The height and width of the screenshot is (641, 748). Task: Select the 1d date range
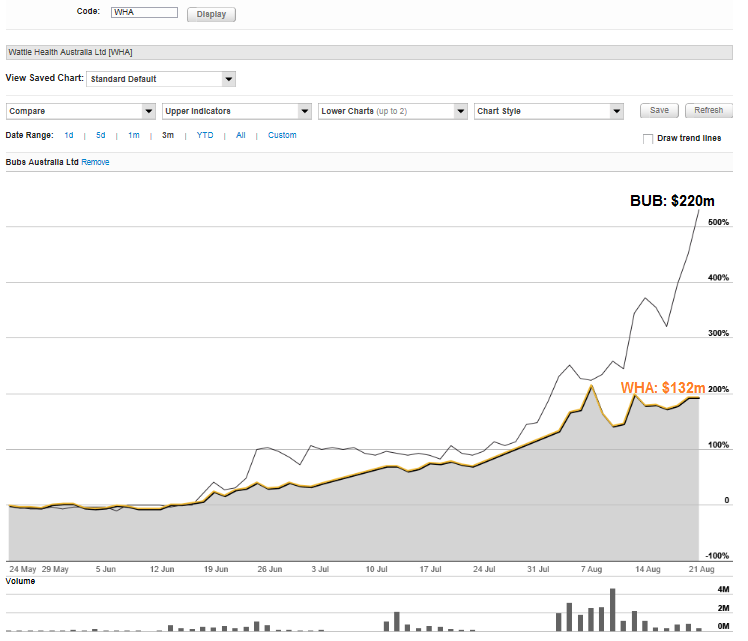(70, 137)
